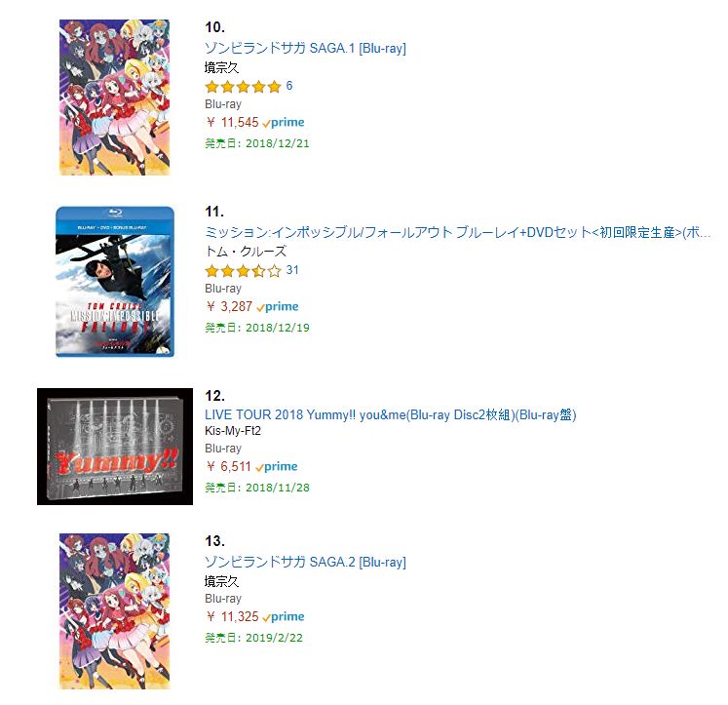Screen dimensions: 728x705
Task: Click the prime badge beside ¥3,287
Action: pos(278,307)
